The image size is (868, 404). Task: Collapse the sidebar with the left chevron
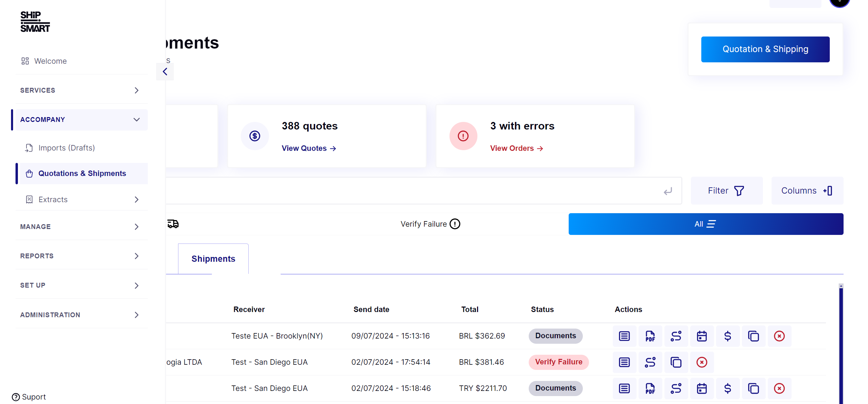(x=165, y=72)
